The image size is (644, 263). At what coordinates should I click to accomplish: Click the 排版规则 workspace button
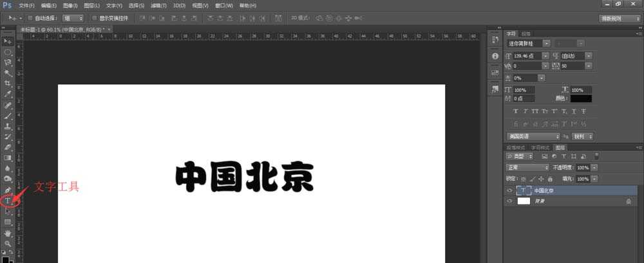619,18
